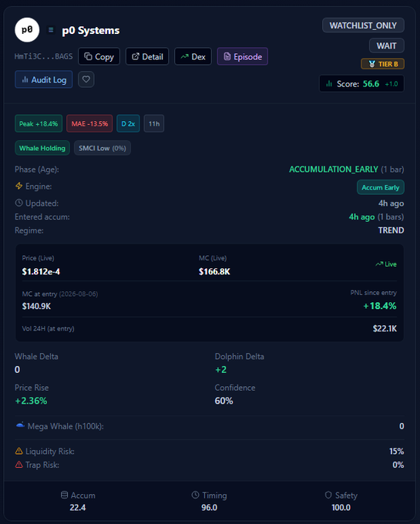The height and width of the screenshot is (524, 420).
Task: Click the Accum database icon
Action: pos(65,495)
